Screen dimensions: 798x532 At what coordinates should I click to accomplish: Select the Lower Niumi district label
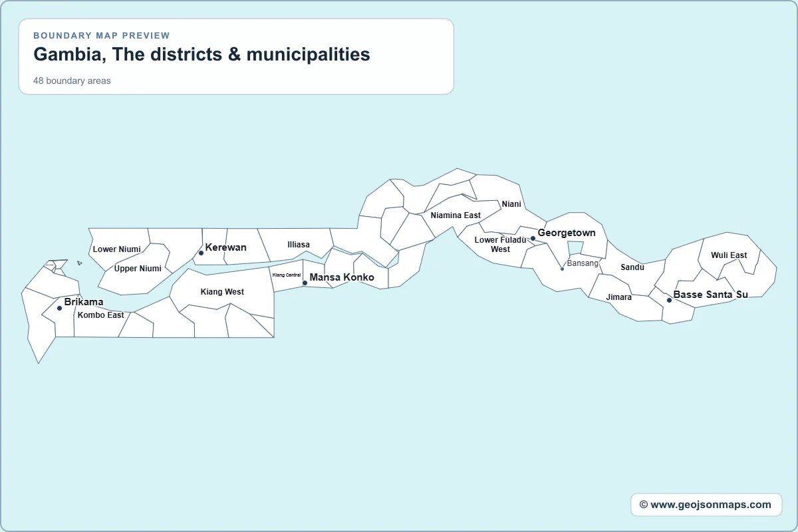[x=116, y=249]
